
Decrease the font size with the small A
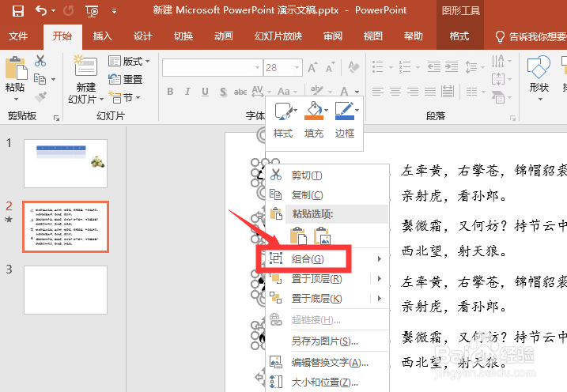330,68
